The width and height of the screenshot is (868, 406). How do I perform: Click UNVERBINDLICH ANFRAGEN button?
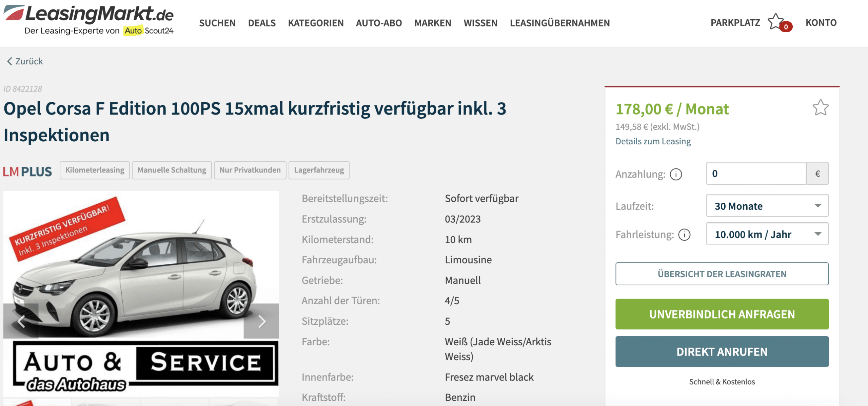point(722,314)
